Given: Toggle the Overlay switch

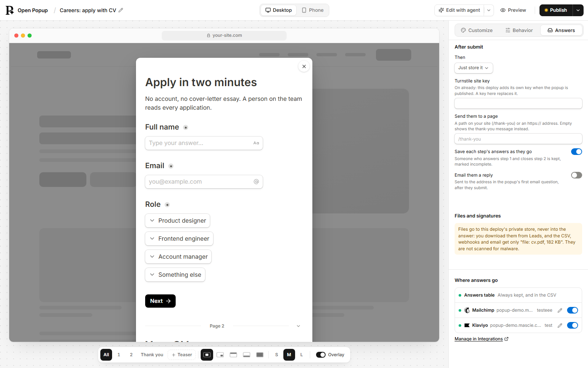Looking at the screenshot, I should [x=321, y=355].
